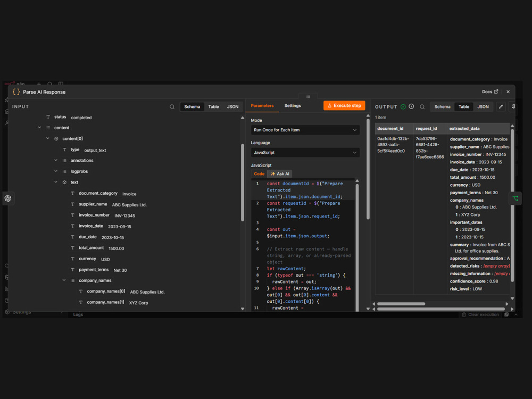Click the panel drag handle above Parameters

coord(308,97)
